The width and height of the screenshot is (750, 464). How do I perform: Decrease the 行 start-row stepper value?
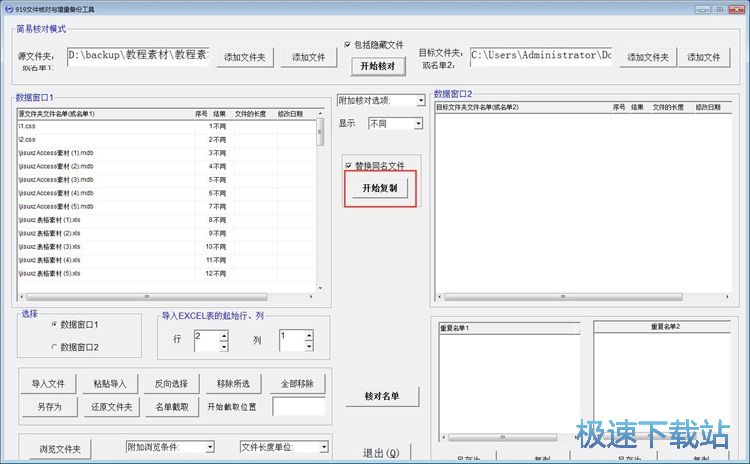224,346
